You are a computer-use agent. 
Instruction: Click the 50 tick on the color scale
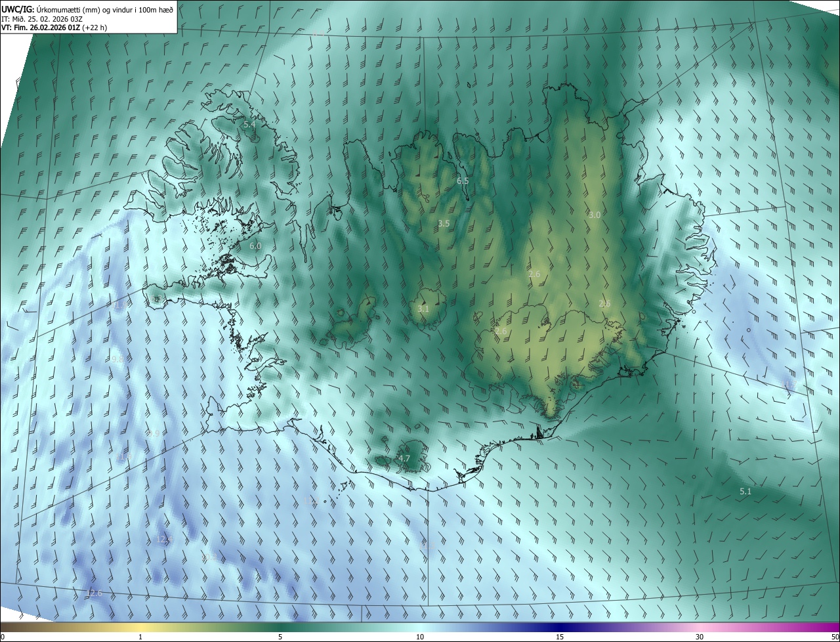tap(835, 637)
